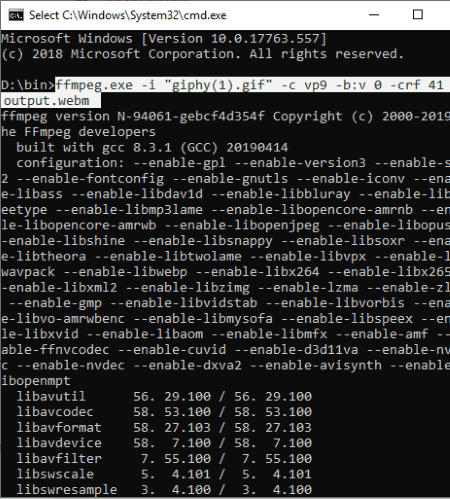Minimize the cmd.exe window
Image resolution: width=450 pixels, height=499 pixels.
pos(374,15)
